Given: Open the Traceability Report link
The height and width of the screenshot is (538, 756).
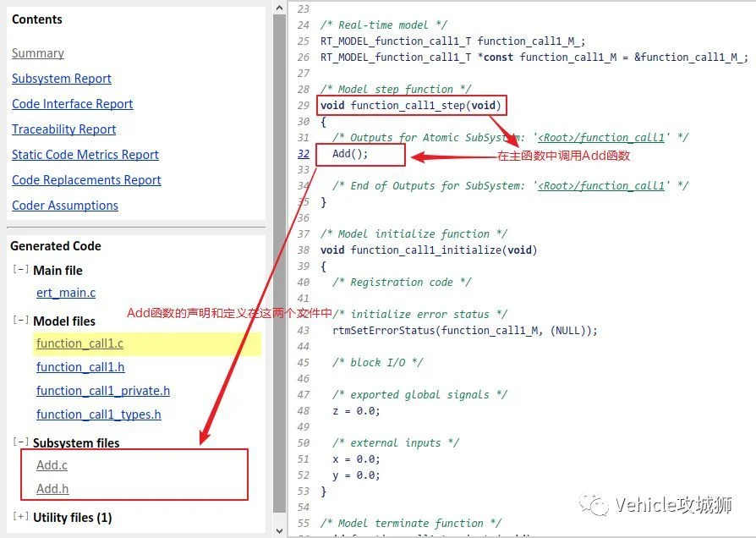Looking at the screenshot, I should [x=63, y=129].
